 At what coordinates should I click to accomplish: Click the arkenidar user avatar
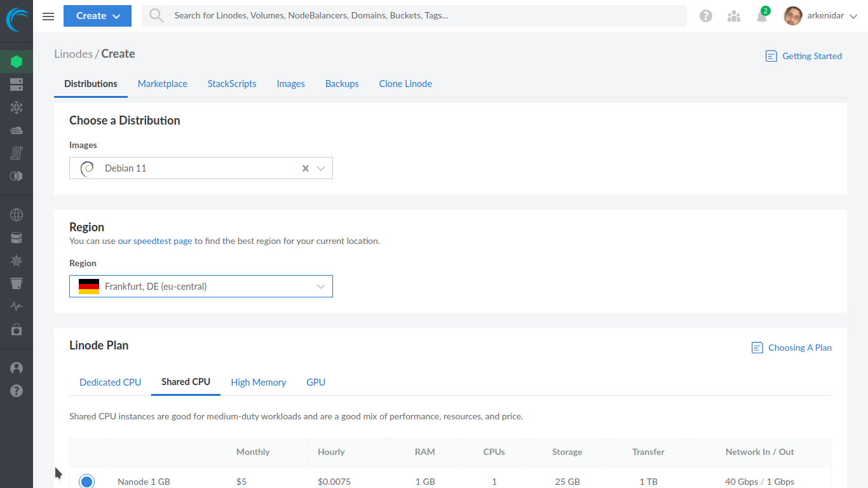(x=793, y=16)
